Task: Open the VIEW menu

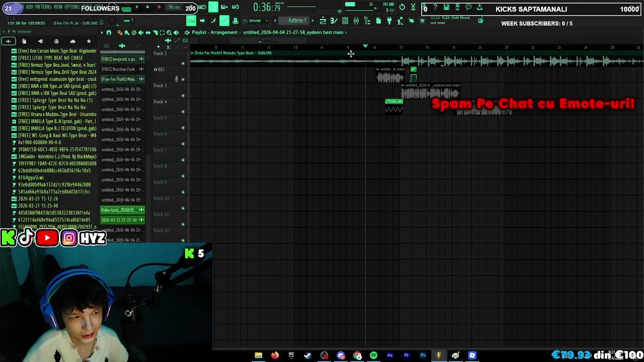Action: (x=58, y=7)
